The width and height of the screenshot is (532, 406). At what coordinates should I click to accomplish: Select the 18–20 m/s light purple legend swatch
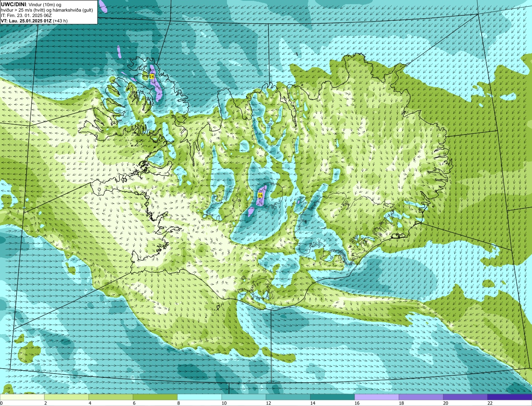pyautogui.click(x=421, y=397)
